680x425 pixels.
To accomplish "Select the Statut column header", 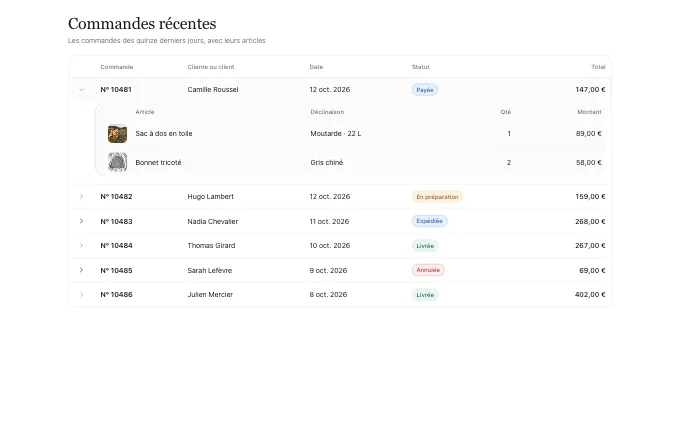I will [421, 67].
